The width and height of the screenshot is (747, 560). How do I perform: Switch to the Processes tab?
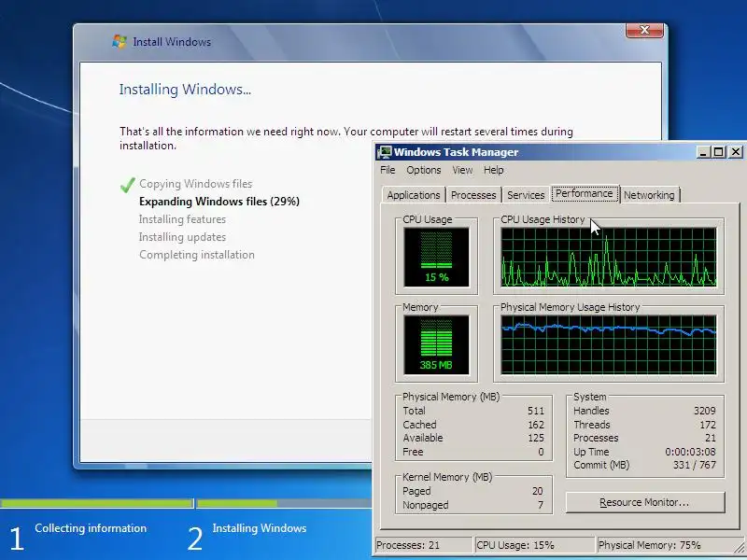coord(473,195)
